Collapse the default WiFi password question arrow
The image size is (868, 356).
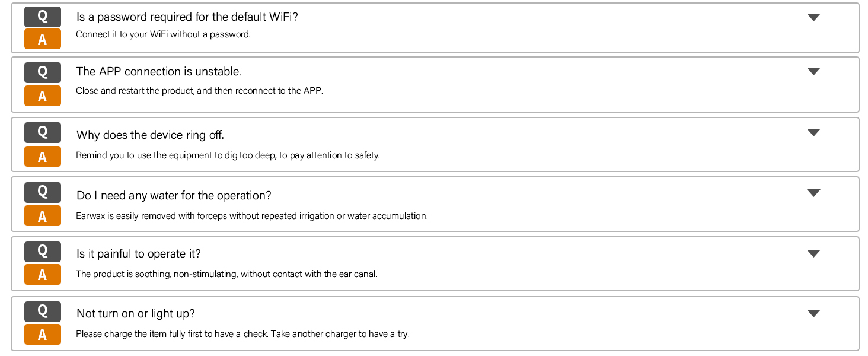[x=813, y=17]
